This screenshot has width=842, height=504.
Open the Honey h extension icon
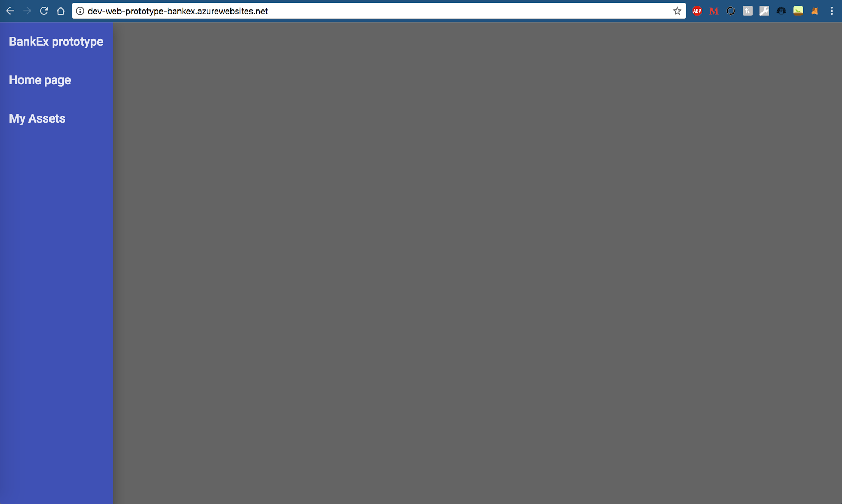pos(747,11)
